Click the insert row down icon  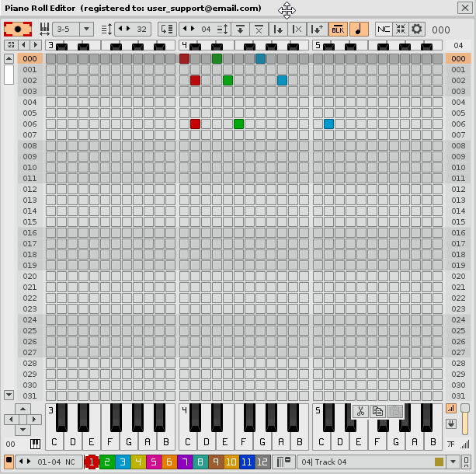240,30
